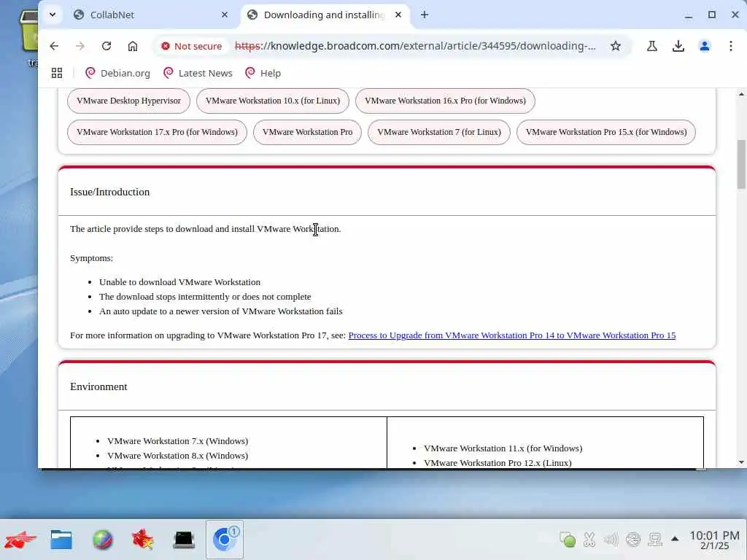Select VMware Workstation 17.x Pro (for Windows) tag
Screen dimensions: 747x560
[x=157, y=133]
